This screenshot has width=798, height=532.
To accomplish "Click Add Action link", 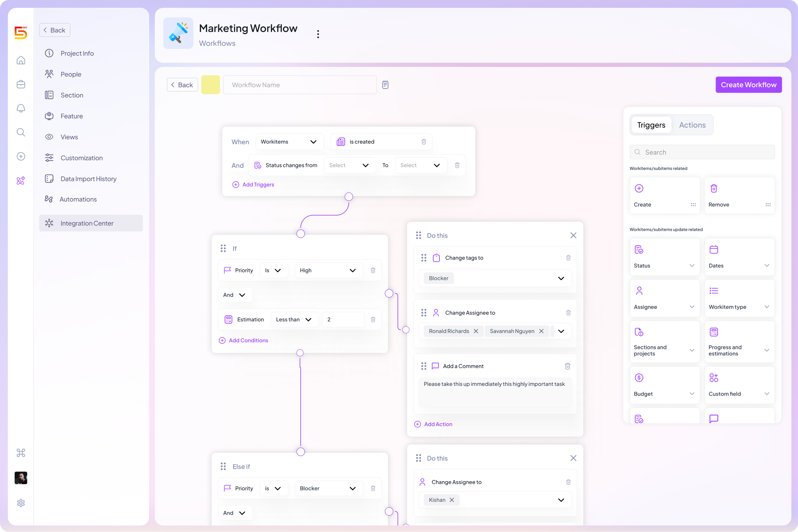I will tap(433, 424).
